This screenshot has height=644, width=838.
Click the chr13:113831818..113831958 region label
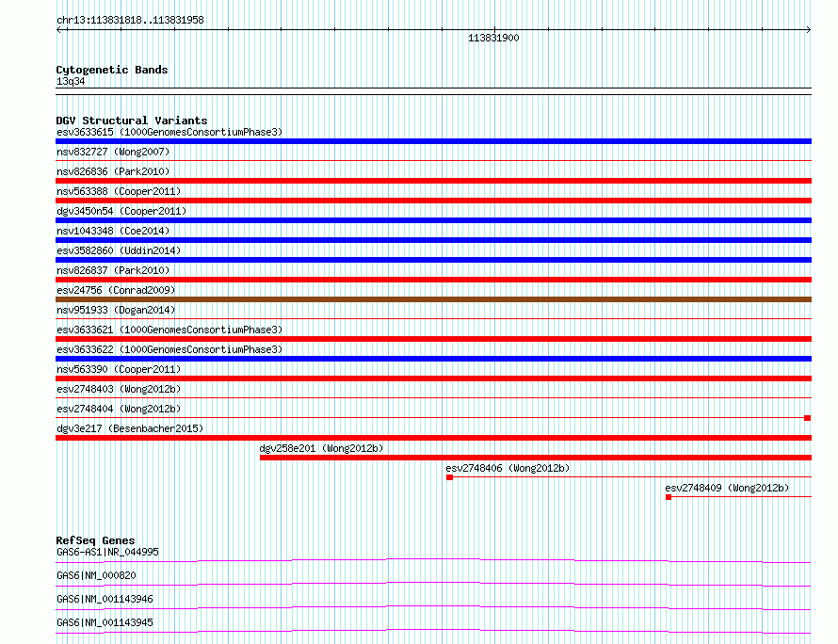click(130, 21)
